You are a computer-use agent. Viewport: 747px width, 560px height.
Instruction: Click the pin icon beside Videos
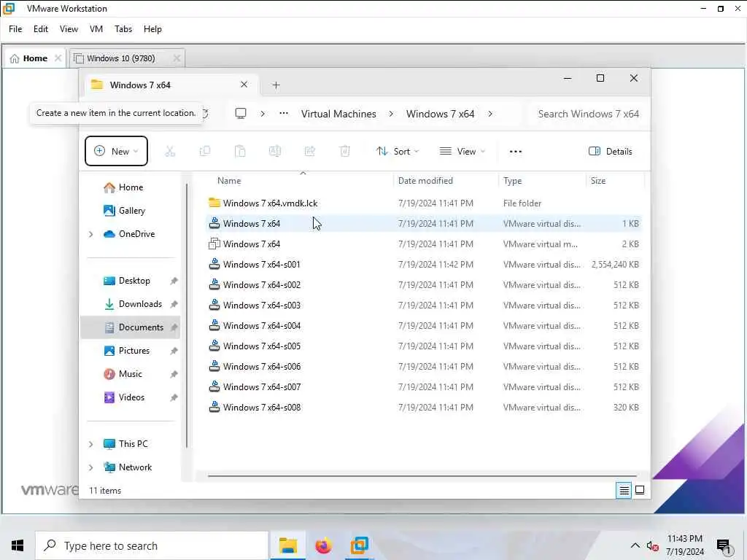click(174, 397)
